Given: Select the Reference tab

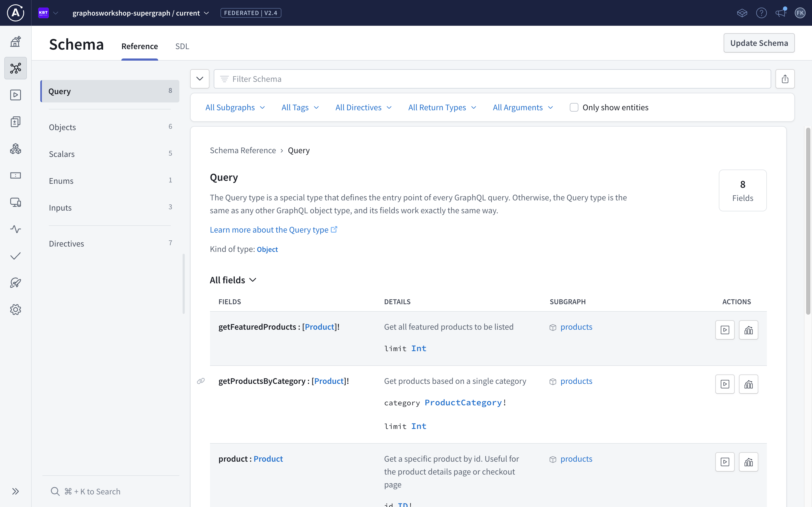Looking at the screenshot, I should [140, 46].
